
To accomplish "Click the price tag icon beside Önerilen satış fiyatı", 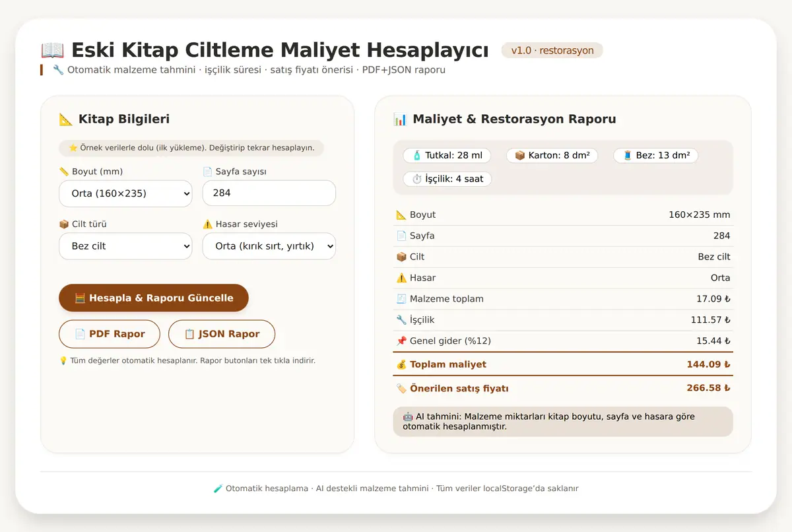I will 401,389.
